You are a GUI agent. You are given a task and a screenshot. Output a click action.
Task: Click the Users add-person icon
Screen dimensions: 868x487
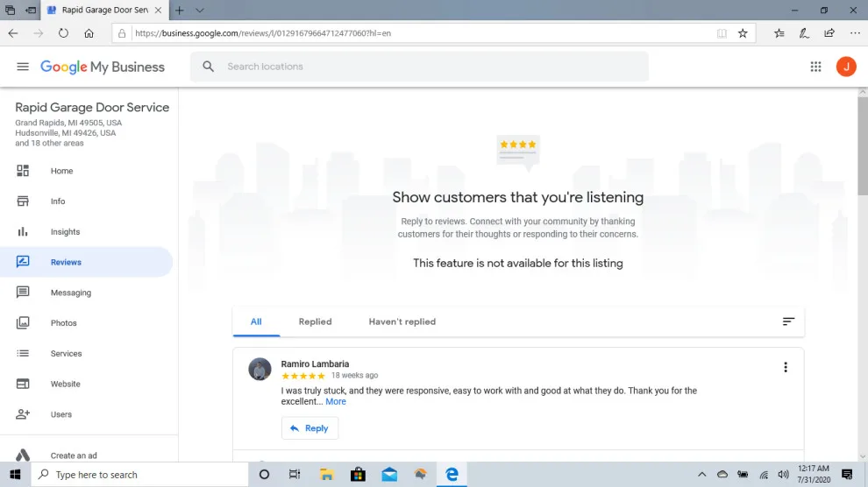point(23,414)
